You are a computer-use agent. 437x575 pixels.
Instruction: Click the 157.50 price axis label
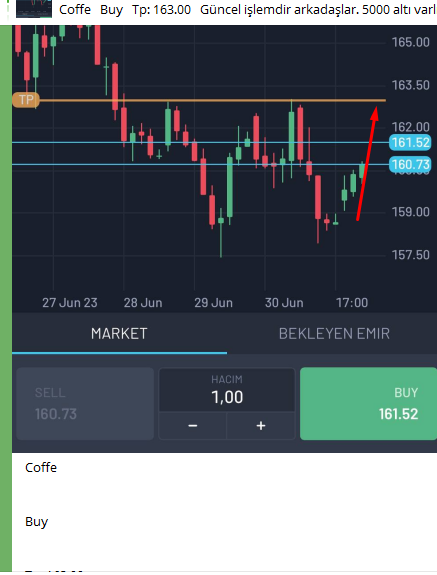[x=411, y=255]
